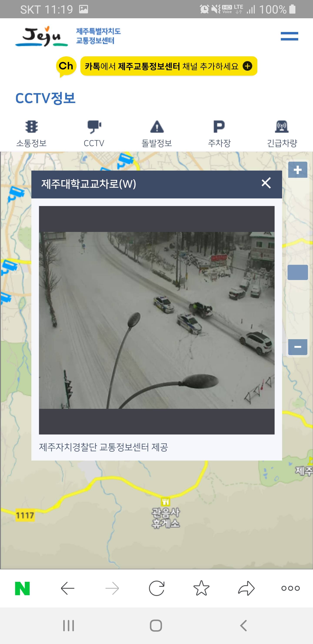Click the CCTV camera marker at map top
The image size is (313, 644).
126,160
